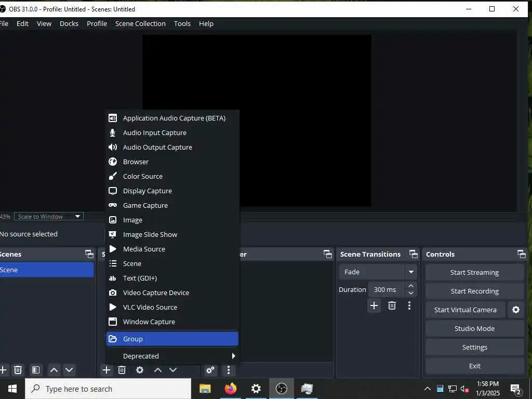Screen dimensions: 532x399
Task: Open notification center icon
Action: coord(516,389)
